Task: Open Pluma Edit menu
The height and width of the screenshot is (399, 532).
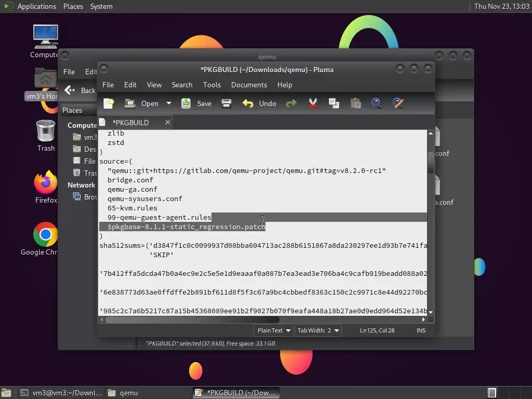Action: click(x=130, y=85)
